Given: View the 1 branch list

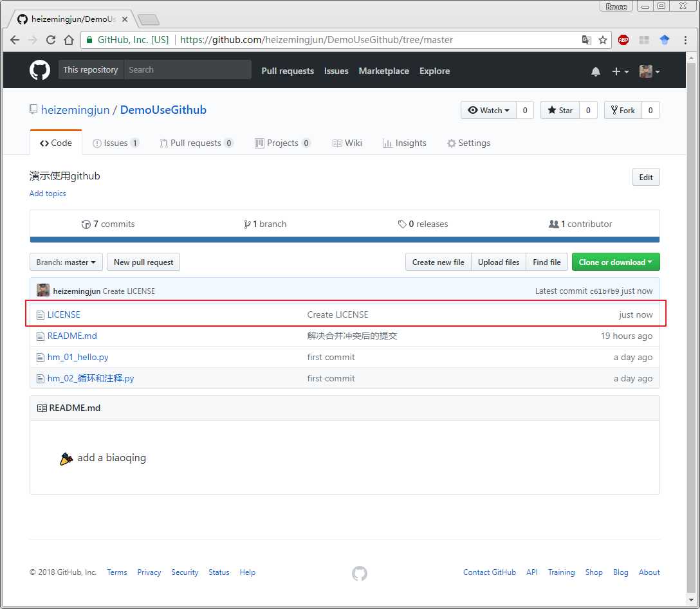Looking at the screenshot, I should point(265,224).
